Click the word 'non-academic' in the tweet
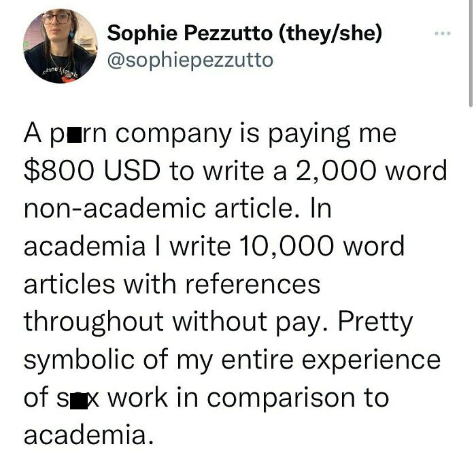This screenshot has height=474, width=476. point(115,208)
